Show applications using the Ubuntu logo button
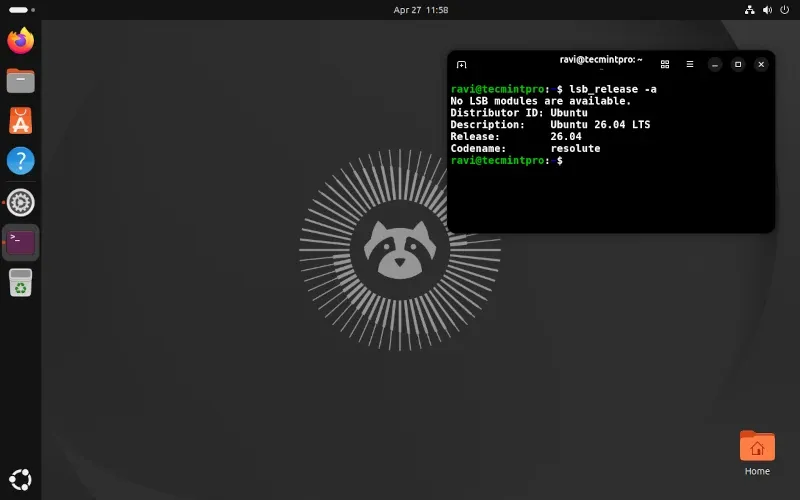 click(20, 479)
